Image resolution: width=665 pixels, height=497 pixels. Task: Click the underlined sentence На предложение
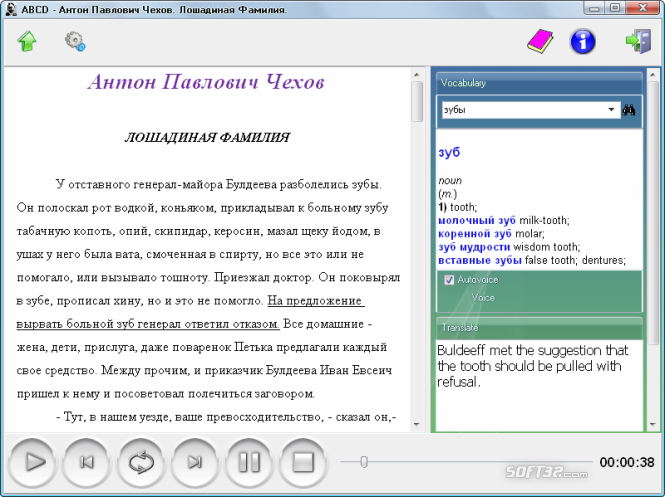[x=316, y=301]
